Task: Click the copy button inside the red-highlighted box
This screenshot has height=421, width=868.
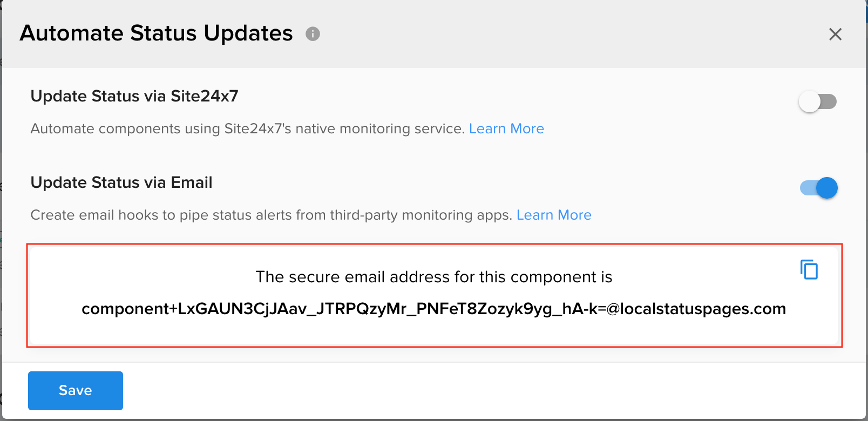Action: (808, 269)
